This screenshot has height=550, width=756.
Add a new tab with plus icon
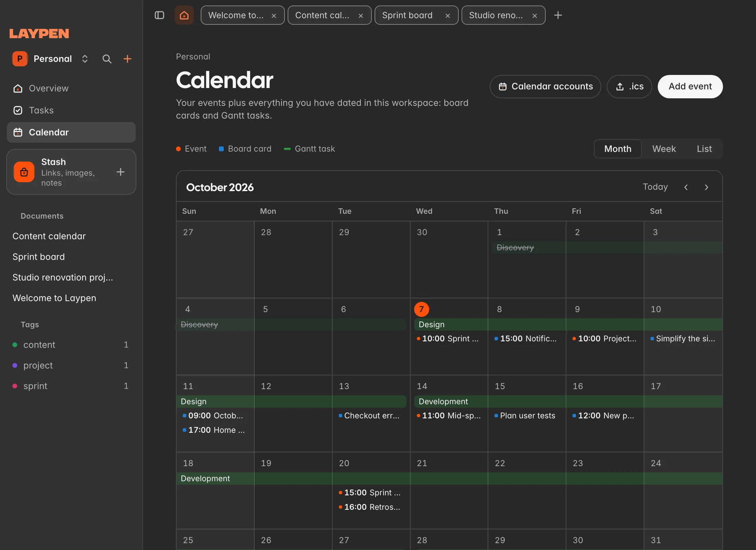tap(558, 15)
